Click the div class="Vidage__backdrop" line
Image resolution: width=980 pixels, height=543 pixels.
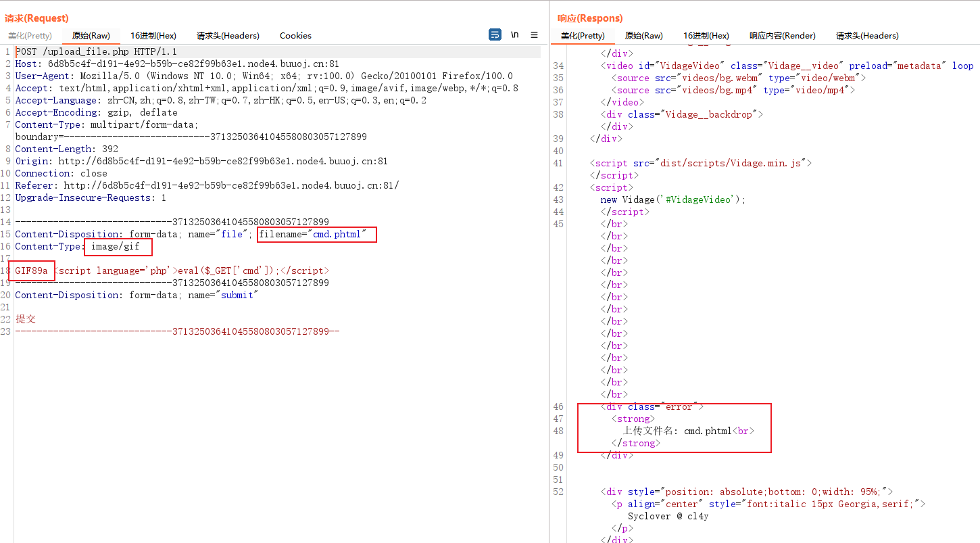pyautogui.click(x=681, y=114)
